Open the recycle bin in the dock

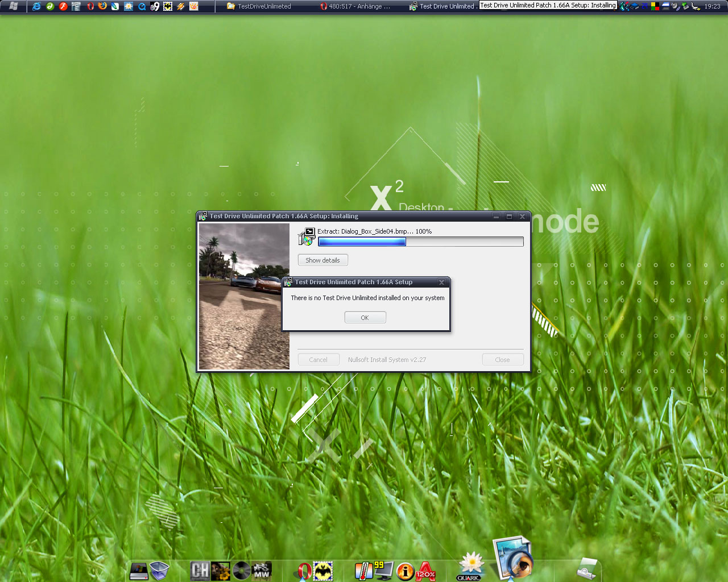pyautogui.click(x=159, y=571)
